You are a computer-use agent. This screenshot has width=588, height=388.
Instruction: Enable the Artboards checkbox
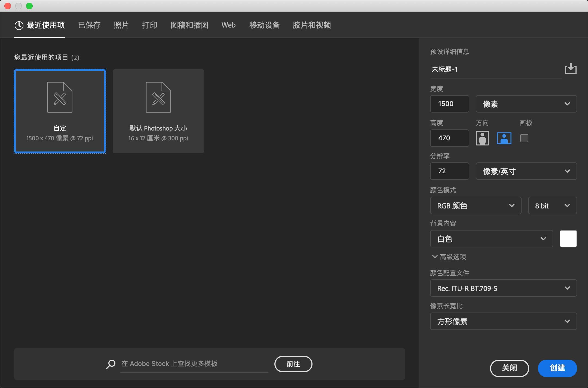pyautogui.click(x=524, y=138)
